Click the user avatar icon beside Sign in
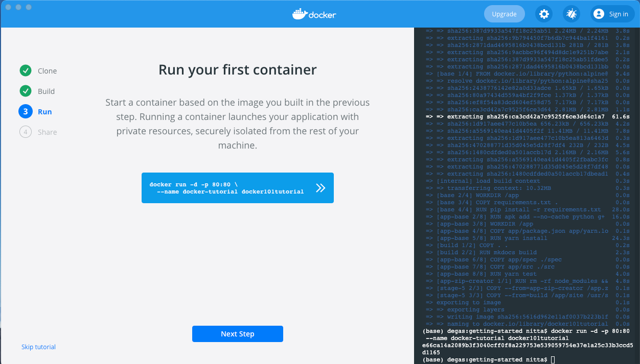 pos(599,14)
